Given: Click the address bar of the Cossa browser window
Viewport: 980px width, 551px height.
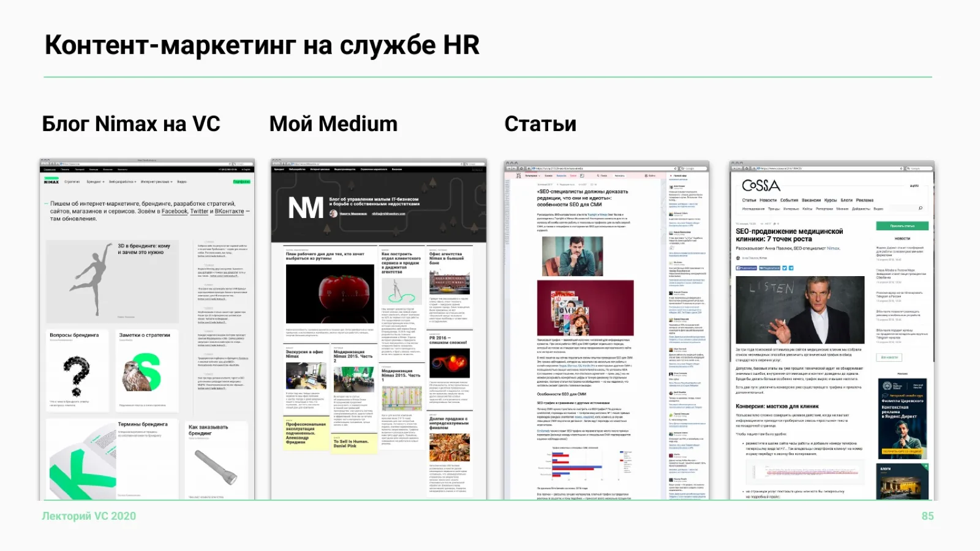Looking at the screenshot, I should tap(829, 168).
